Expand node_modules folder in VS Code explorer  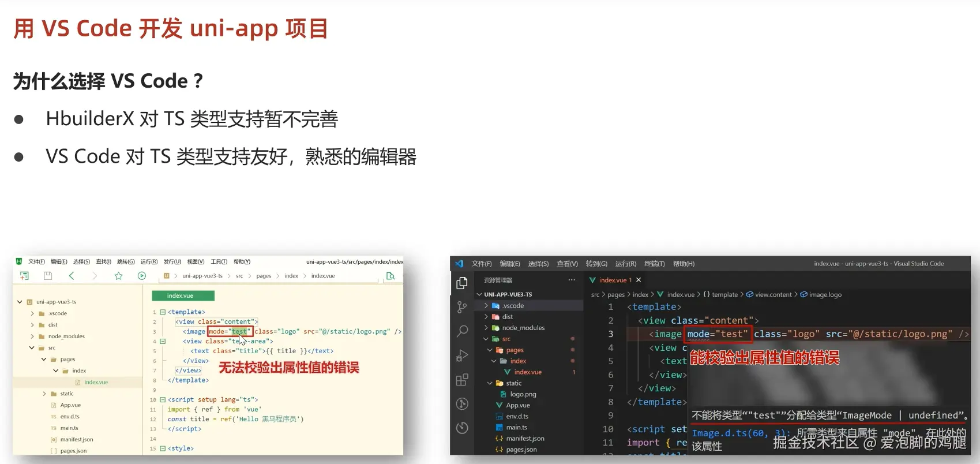coord(486,328)
